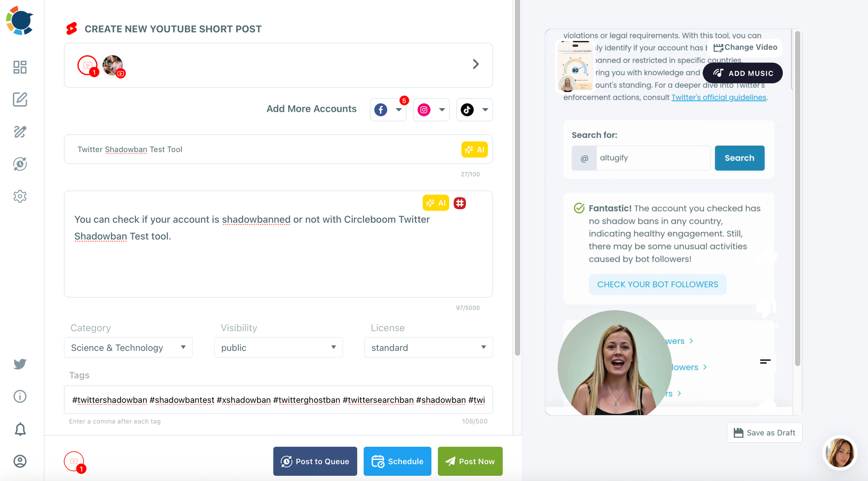
Task: Open the dashboard grid icon in sidebar
Action: click(20, 67)
